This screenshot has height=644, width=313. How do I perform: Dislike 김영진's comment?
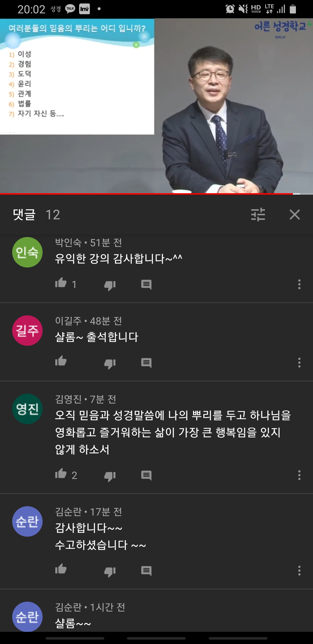(110, 476)
